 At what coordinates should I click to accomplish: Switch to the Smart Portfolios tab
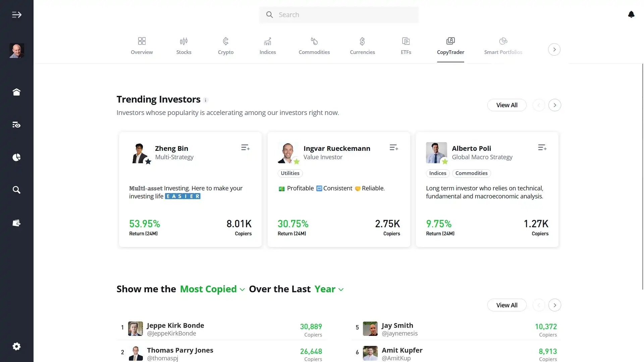pos(503,46)
